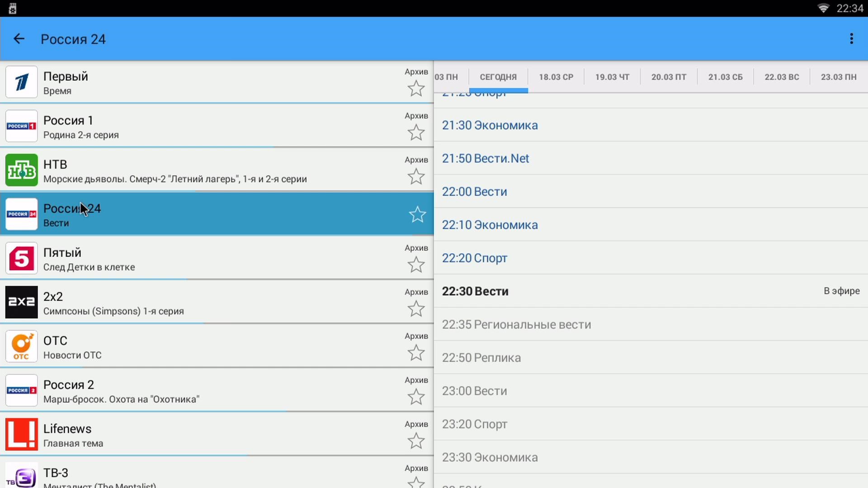Open the Россия 24 channel logo

point(22,214)
